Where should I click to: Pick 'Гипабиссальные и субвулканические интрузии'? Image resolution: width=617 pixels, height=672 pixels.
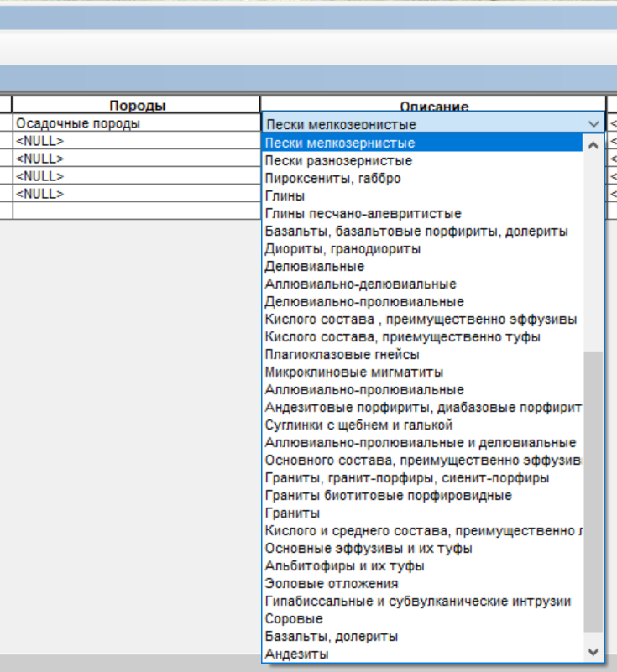point(422,601)
